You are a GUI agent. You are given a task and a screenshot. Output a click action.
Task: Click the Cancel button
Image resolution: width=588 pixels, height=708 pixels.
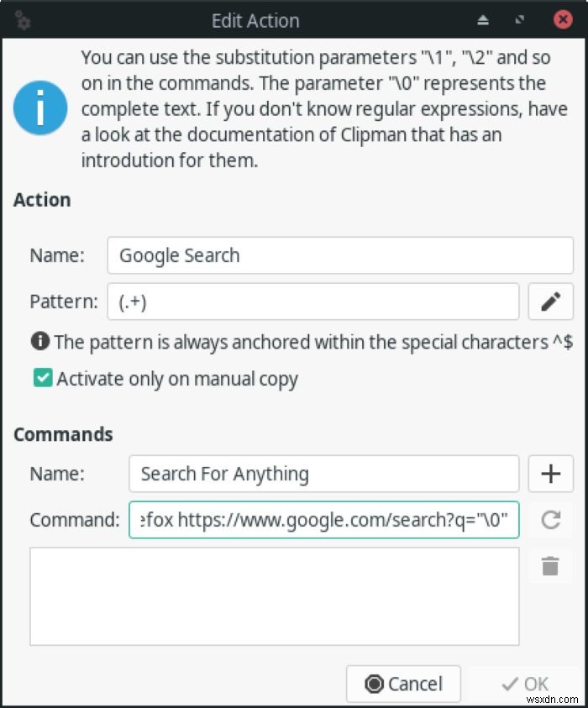[x=403, y=684]
